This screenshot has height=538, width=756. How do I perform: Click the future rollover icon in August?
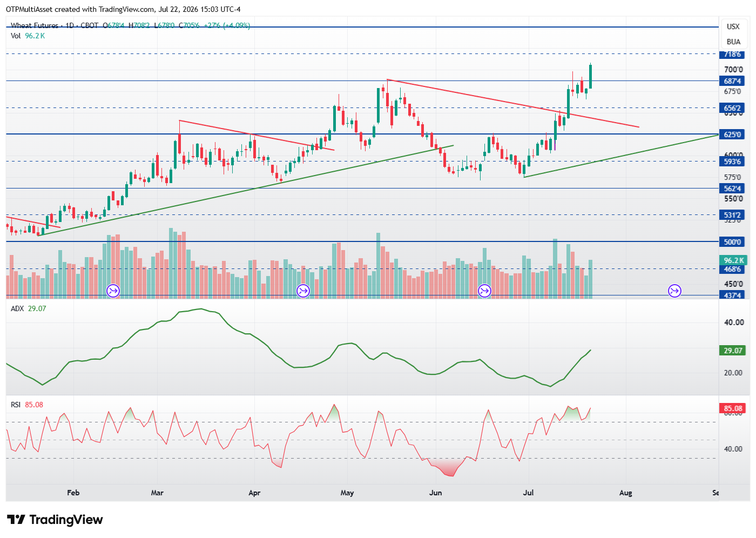(674, 291)
